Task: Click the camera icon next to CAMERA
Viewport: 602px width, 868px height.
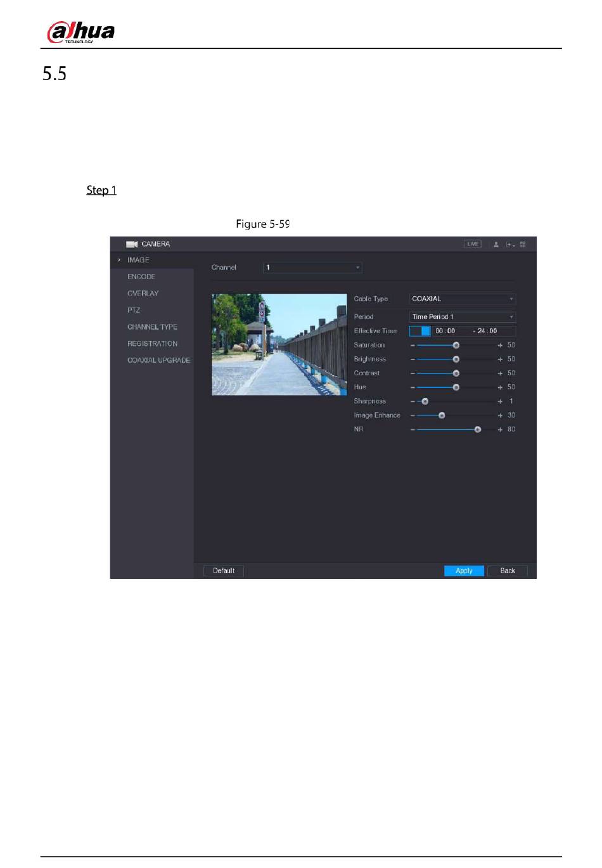Action: click(132, 244)
